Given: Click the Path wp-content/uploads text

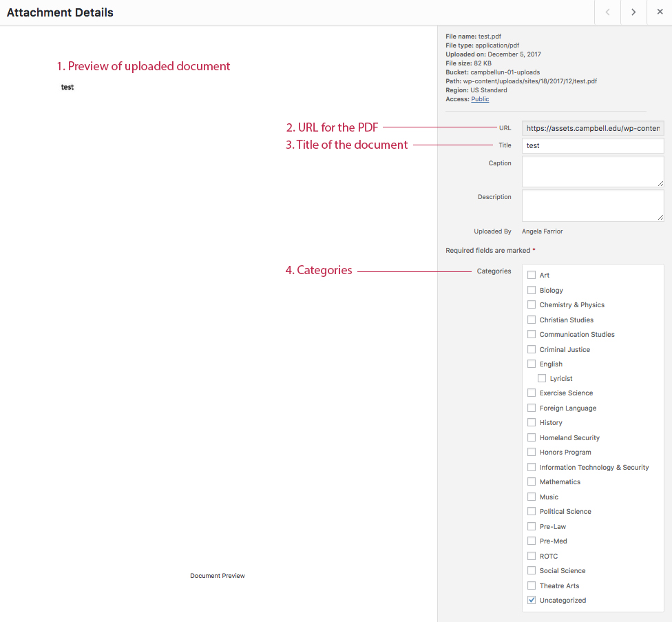Looking at the screenshot, I should (x=521, y=81).
